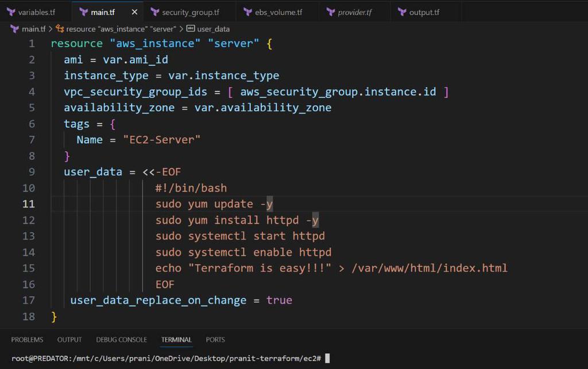Image resolution: width=588 pixels, height=369 pixels.
Task: Click Terraform icon on provider.tf tab
Action: tap(331, 13)
